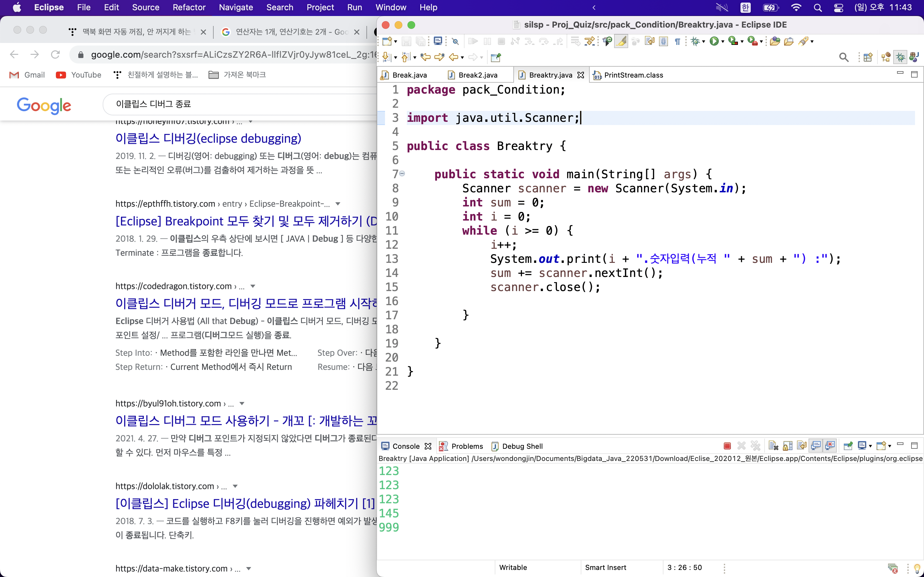Viewport: 924px width, 577px height.
Task: Open the Run button dropdown arrow
Action: (723, 42)
